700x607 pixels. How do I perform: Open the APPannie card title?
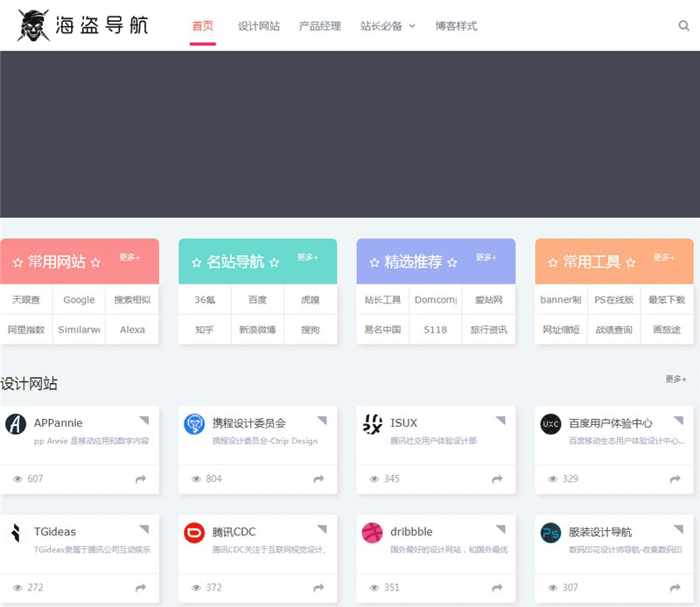(58, 422)
